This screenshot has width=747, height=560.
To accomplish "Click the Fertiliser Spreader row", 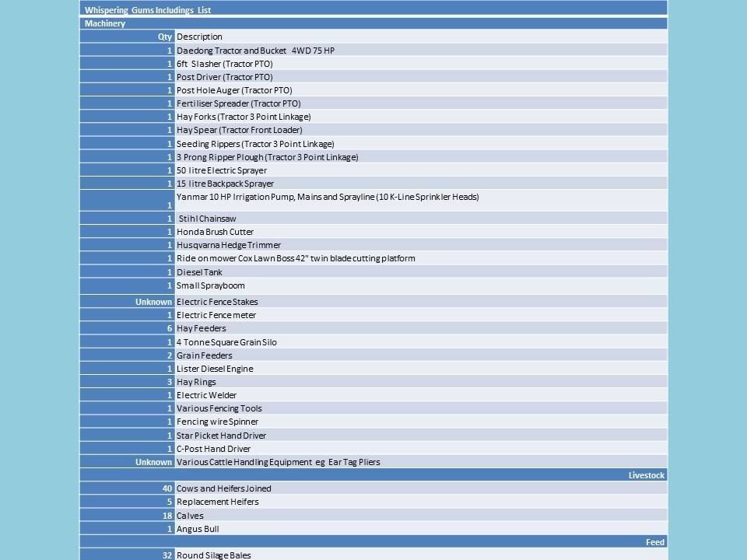I will click(x=238, y=103).
